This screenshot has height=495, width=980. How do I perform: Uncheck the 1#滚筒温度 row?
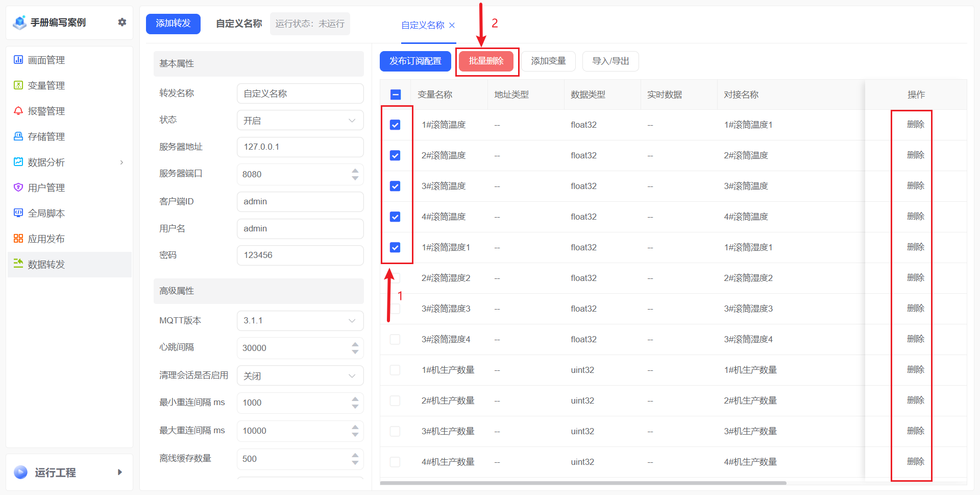click(395, 124)
